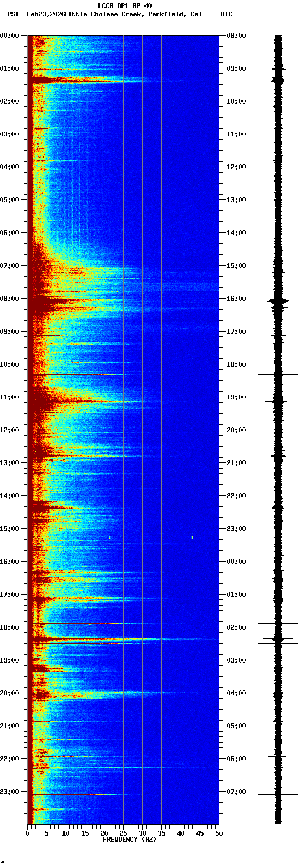Click the PST time label '17:00'
Screen dimensions: 302x868
9,595
